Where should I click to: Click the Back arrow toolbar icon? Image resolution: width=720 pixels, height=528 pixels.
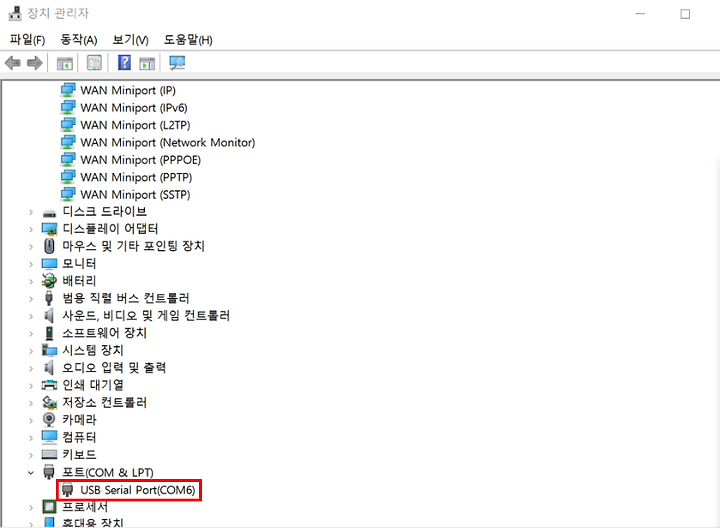pos(13,62)
